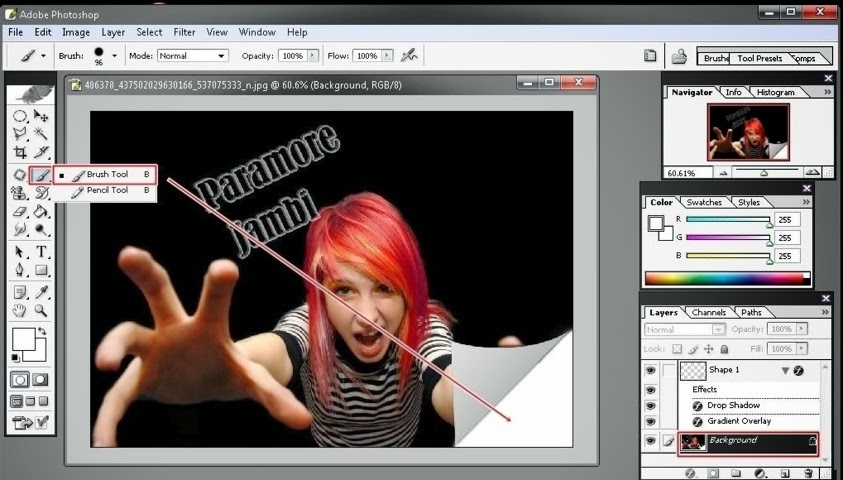Viewport: 843px width, 480px height.
Task: Select the Path Selection arrow tool
Action: 20,252
